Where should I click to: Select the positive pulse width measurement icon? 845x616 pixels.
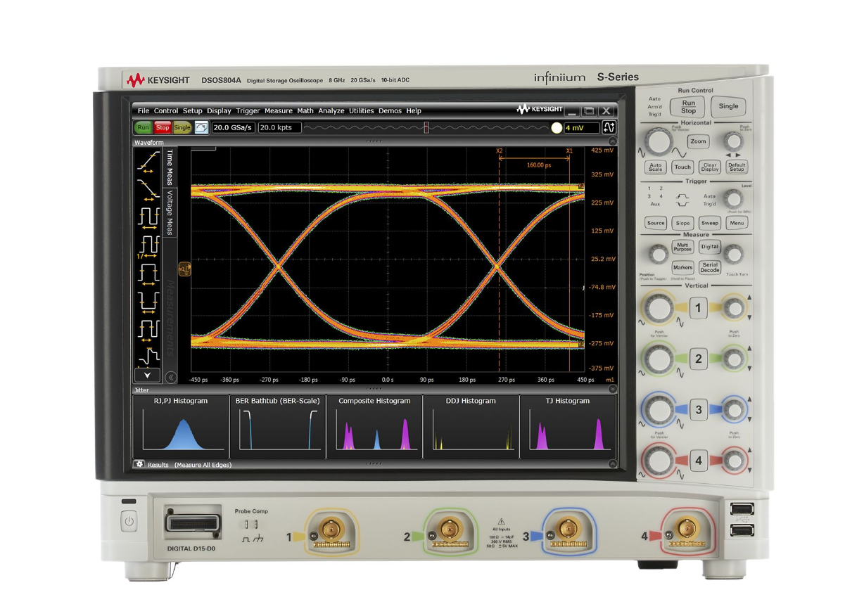coord(148,274)
